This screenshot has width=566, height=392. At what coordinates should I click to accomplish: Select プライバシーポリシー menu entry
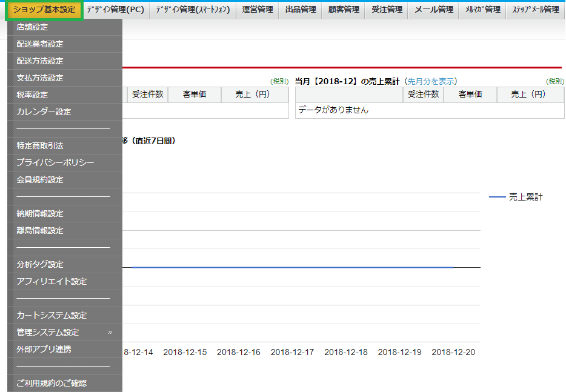coord(65,163)
